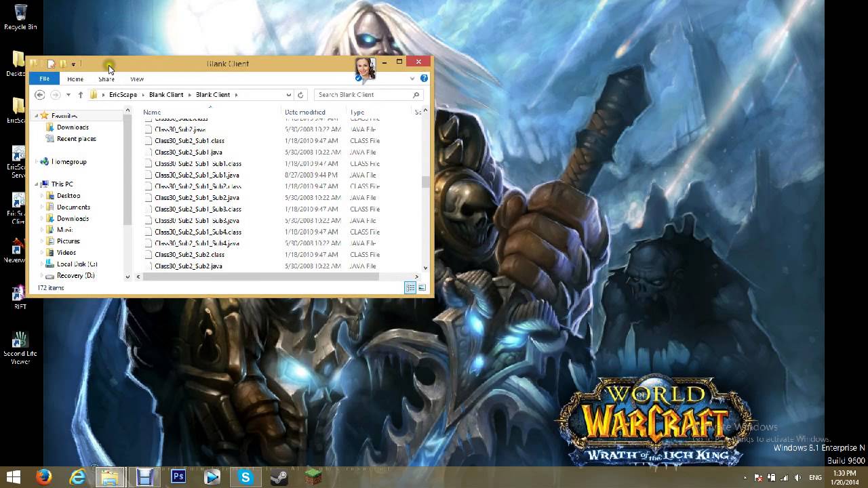Select Downloads under Favorites
The height and width of the screenshot is (488, 868).
(73, 127)
